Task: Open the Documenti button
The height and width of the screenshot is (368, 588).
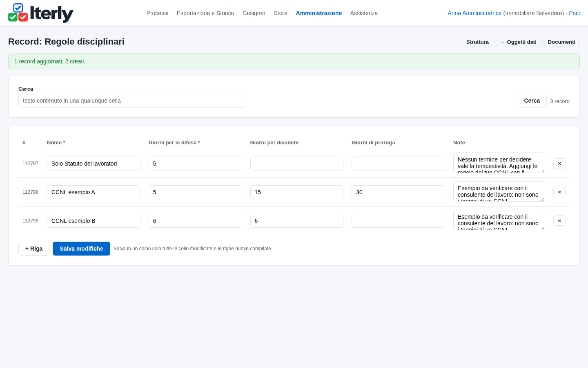Action: click(561, 42)
